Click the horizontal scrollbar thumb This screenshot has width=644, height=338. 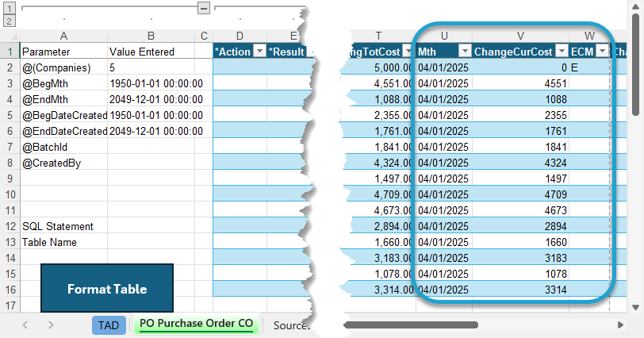411,325
